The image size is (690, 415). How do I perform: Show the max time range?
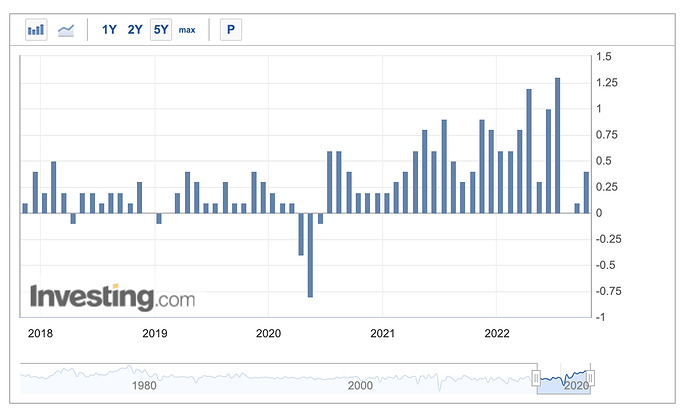[187, 30]
